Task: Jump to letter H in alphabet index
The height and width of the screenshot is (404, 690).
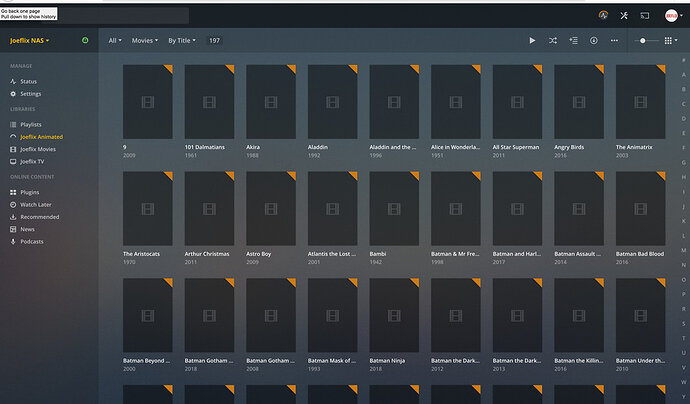Action: [x=683, y=177]
